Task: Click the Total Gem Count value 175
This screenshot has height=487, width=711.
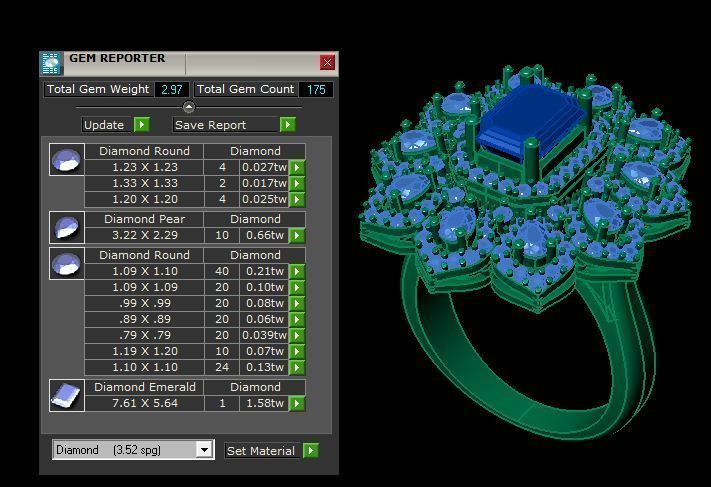Action: [316, 89]
